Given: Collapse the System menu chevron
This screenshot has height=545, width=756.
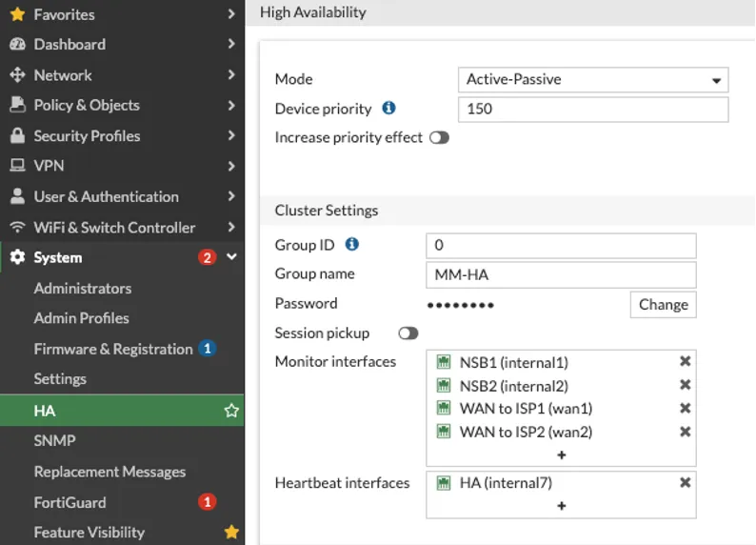Looking at the screenshot, I should pos(231,256).
